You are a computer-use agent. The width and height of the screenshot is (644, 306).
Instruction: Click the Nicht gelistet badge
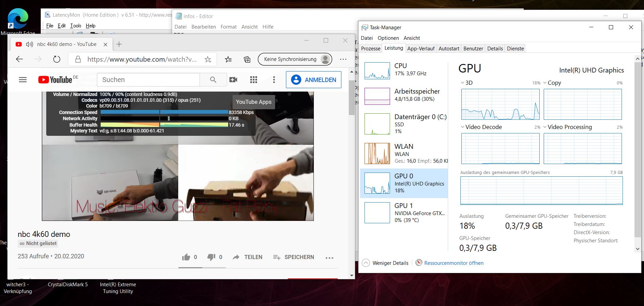tap(38, 243)
